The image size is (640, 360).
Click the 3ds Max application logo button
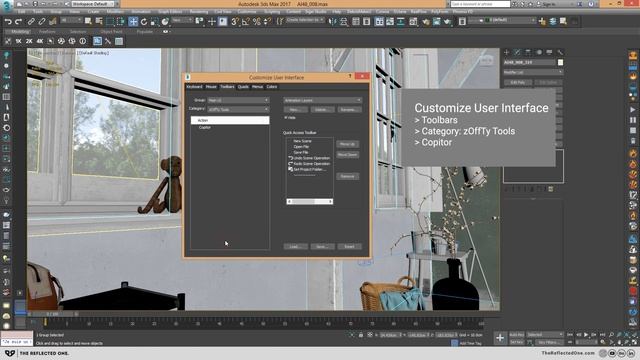click(x=7, y=5)
